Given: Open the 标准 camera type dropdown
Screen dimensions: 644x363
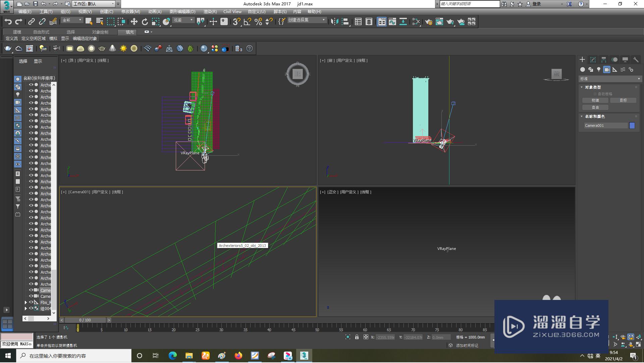Looking at the screenshot, I should click(610, 79).
